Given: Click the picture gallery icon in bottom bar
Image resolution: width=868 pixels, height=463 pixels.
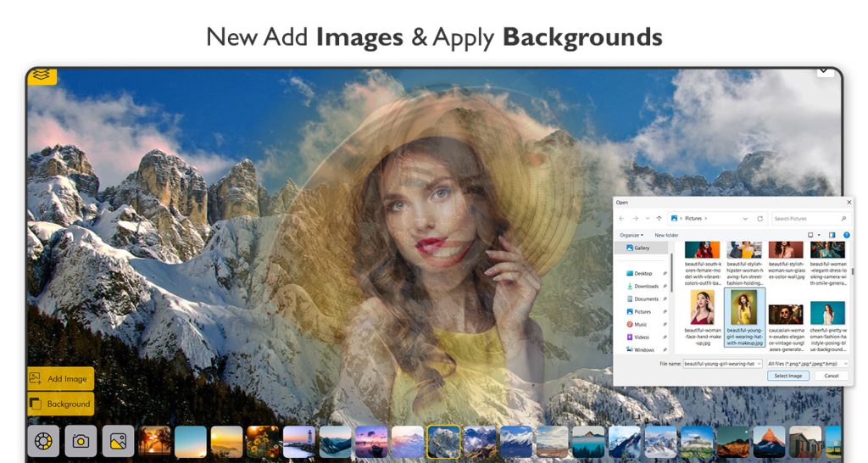Looking at the screenshot, I should point(118,441).
